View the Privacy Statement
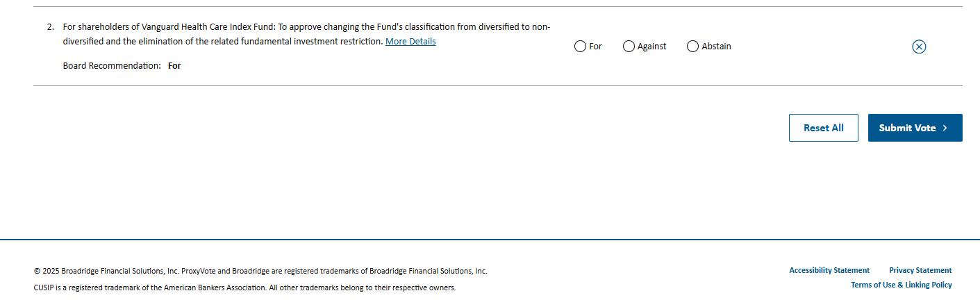 pyautogui.click(x=920, y=271)
